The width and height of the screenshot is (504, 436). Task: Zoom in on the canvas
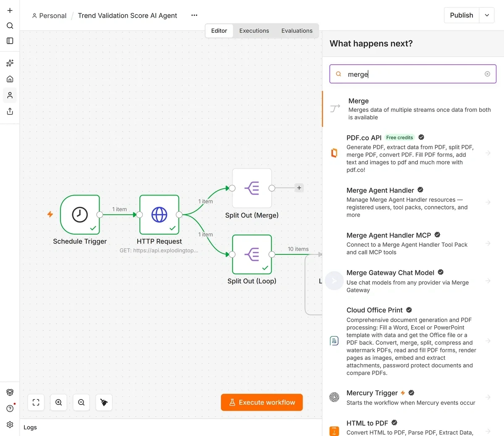[59, 402]
